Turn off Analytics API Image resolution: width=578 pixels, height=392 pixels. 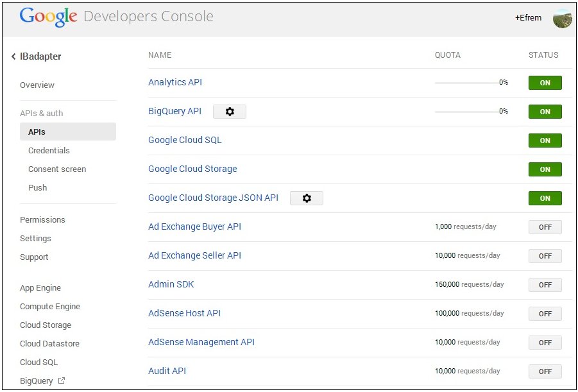point(545,83)
